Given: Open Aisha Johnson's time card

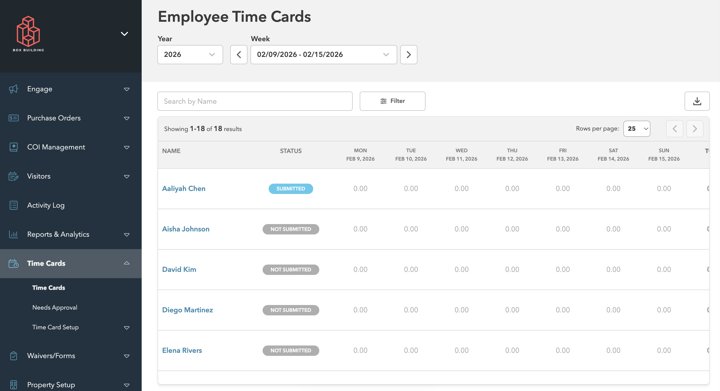Looking at the screenshot, I should [186, 229].
